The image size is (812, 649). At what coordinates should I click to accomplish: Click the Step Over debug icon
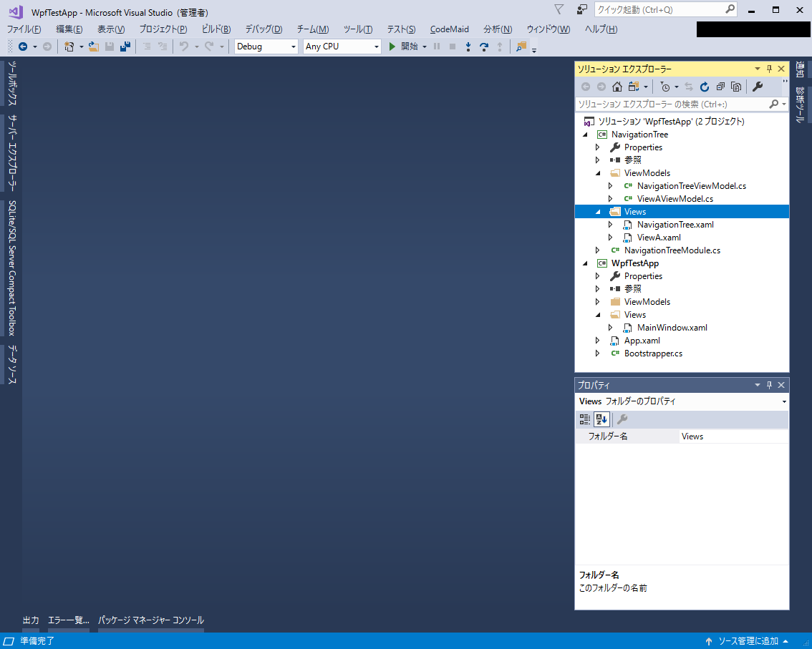click(x=483, y=47)
